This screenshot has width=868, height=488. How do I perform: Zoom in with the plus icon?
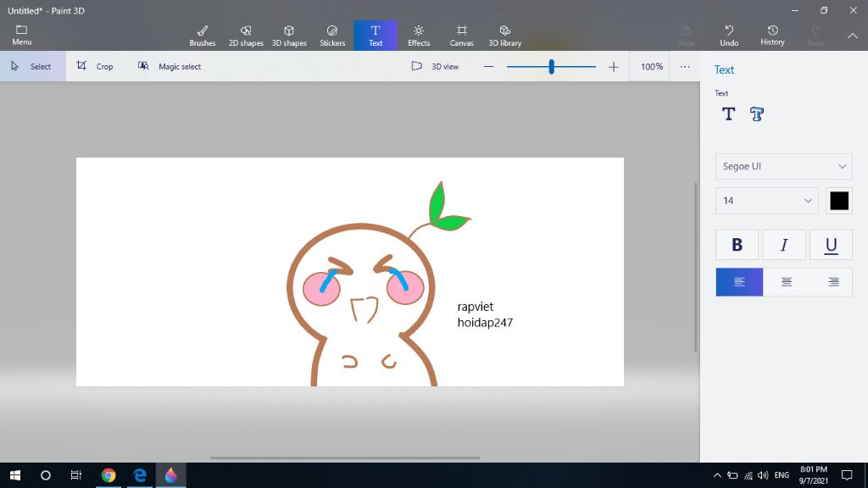point(614,67)
